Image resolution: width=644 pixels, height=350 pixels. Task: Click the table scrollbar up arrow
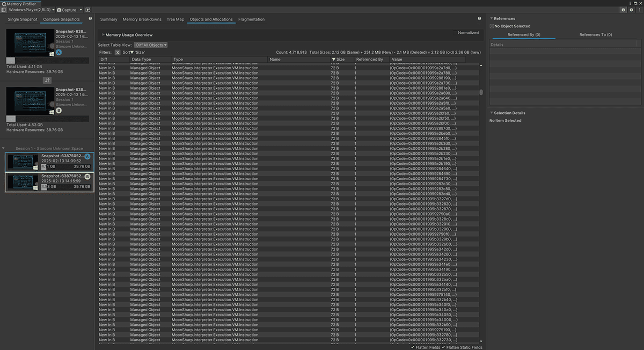point(481,65)
